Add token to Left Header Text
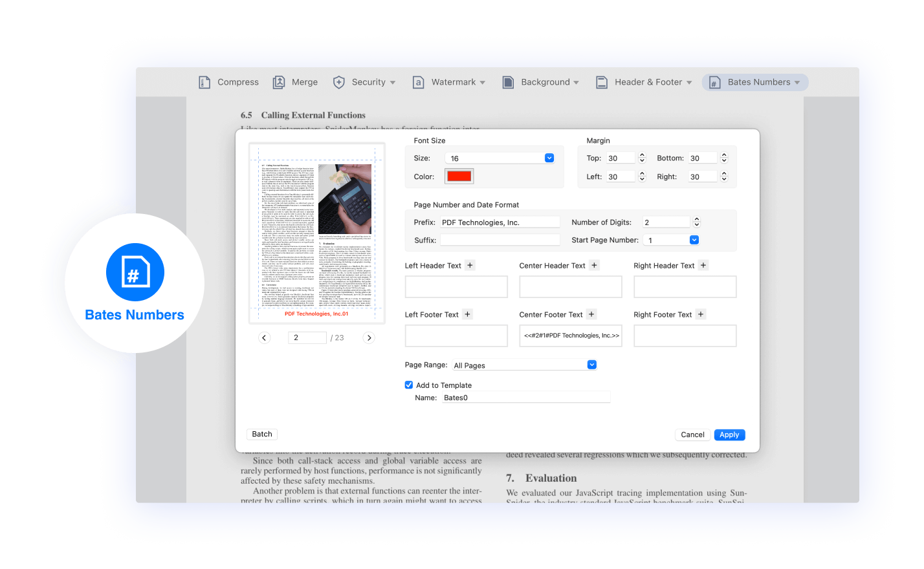The image size is (924, 569). pyautogui.click(x=470, y=265)
